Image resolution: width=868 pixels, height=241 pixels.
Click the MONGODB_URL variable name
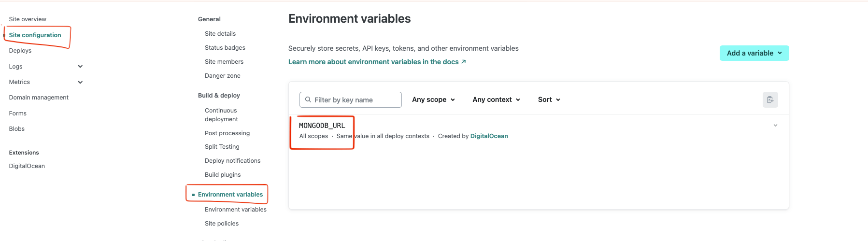click(322, 126)
